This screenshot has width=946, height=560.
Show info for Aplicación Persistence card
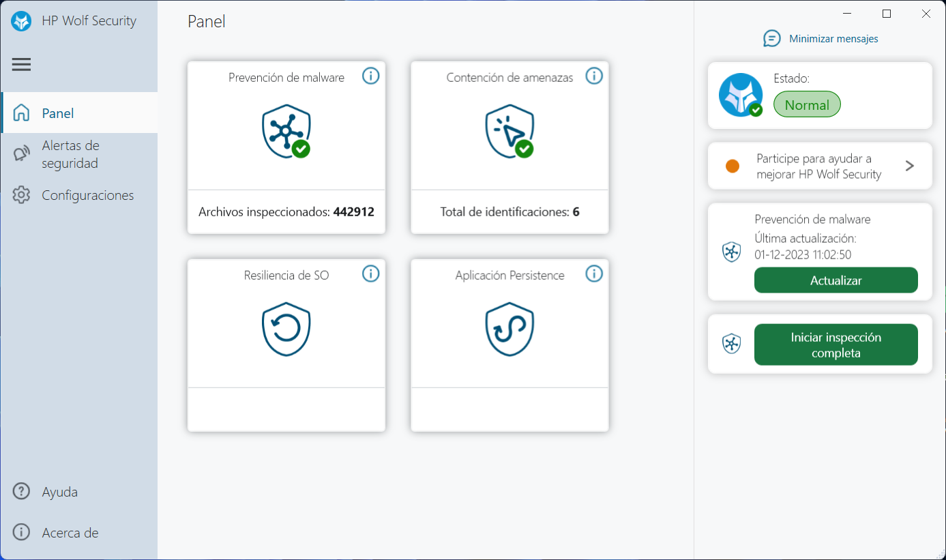(x=594, y=274)
